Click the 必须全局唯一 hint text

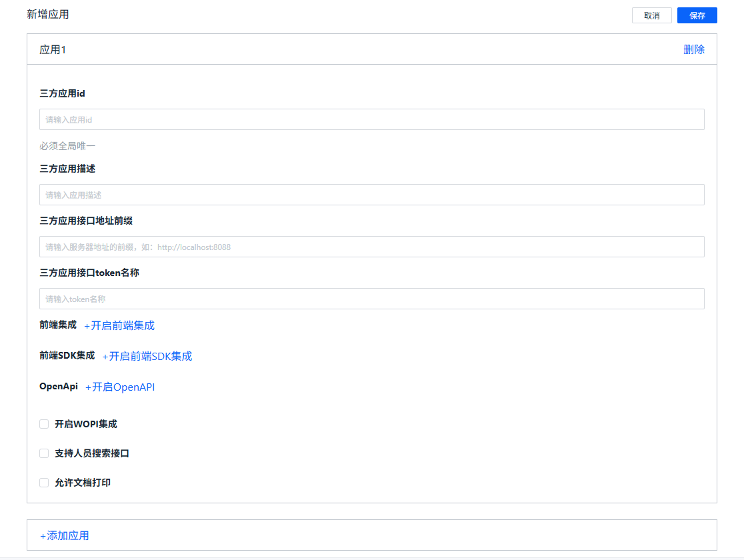tap(67, 145)
